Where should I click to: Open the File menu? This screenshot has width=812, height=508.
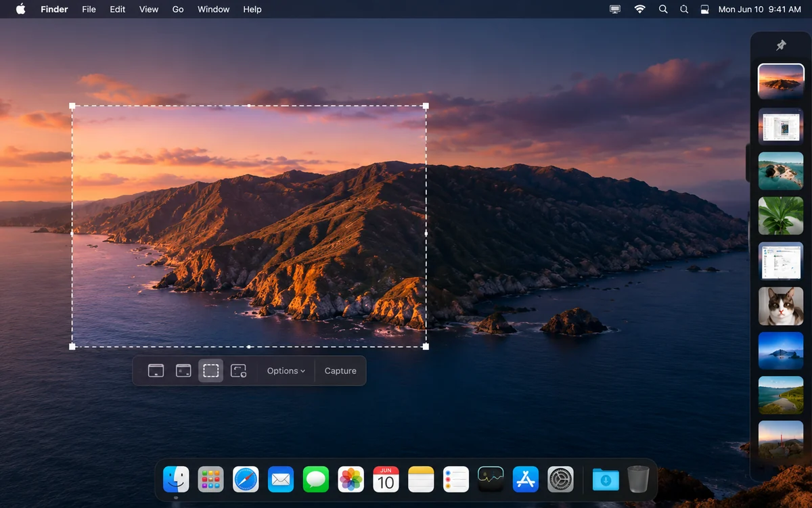[89, 9]
